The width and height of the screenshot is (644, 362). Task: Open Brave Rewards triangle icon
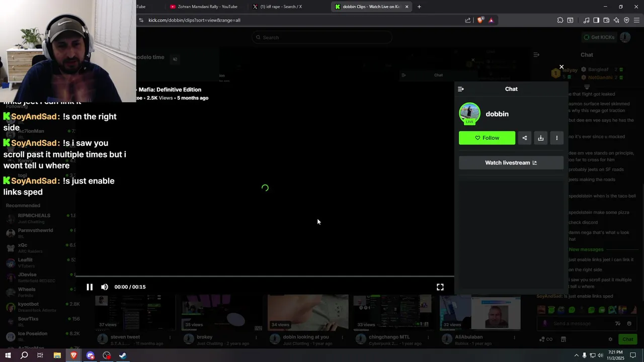pyautogui.click(x=491, y=20)
